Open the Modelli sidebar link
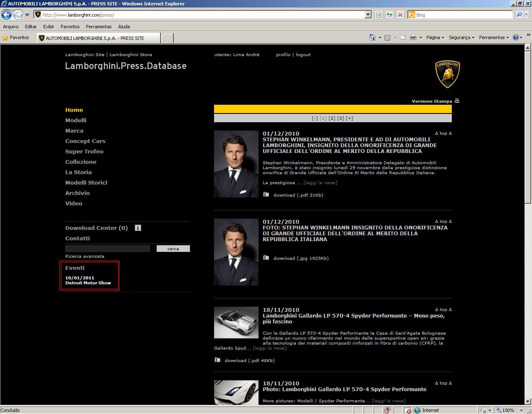The height and width of the screenshot is (414, 532). point(76,120)
